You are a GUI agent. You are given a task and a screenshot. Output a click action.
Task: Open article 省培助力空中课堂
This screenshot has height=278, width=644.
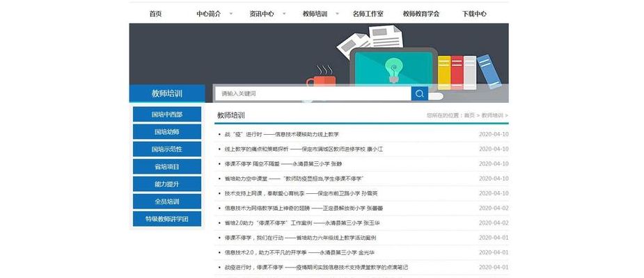click(294, 179)
